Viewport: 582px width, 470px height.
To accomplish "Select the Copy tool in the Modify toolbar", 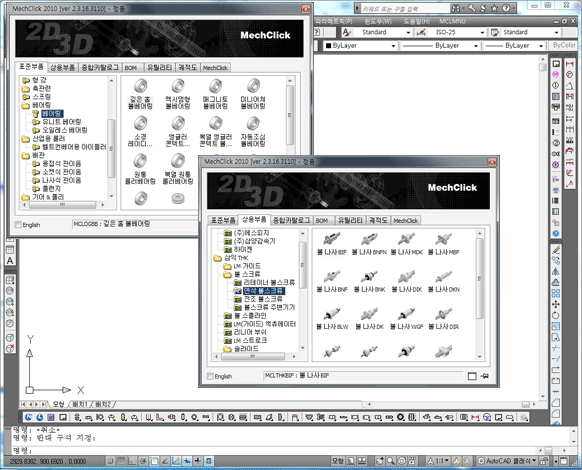I will (x=556, y=261).
